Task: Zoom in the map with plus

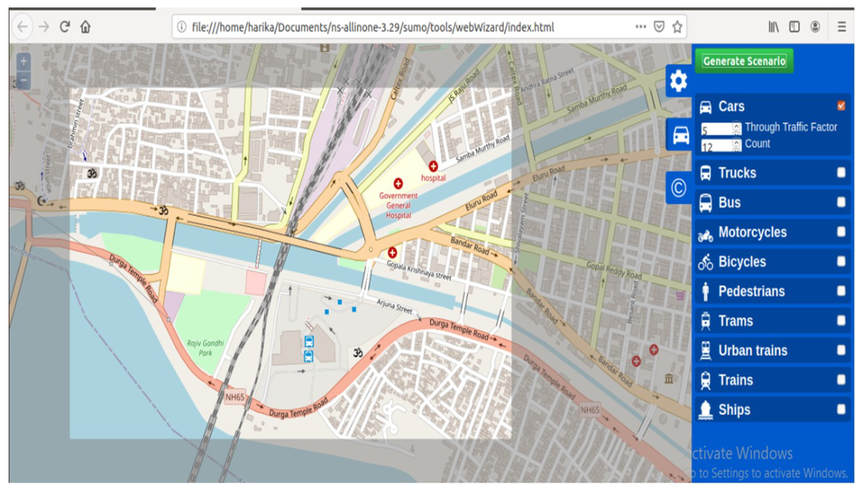Action: coord(23,62)
